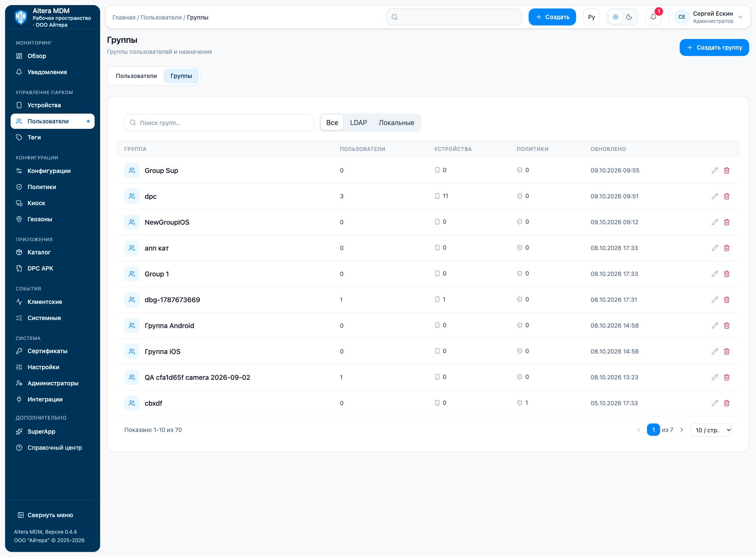The width and height of the screenshot is (756, 557).
Task: Collapse the sidebar with Свернуть меню
Action: tap(45, 515)
